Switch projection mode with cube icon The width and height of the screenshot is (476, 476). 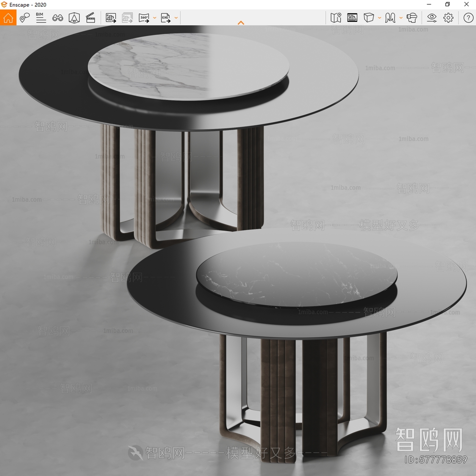(x=369, y=18)
